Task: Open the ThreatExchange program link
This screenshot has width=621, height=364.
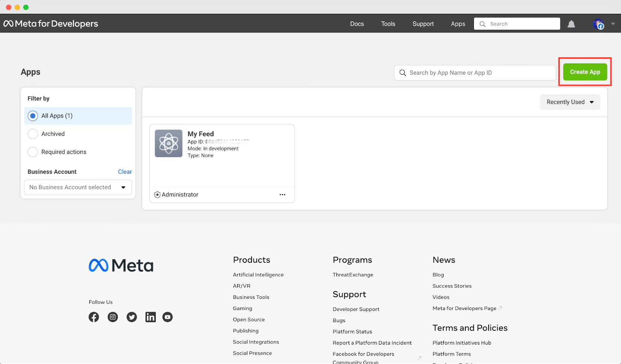Action: click(353, 275)
